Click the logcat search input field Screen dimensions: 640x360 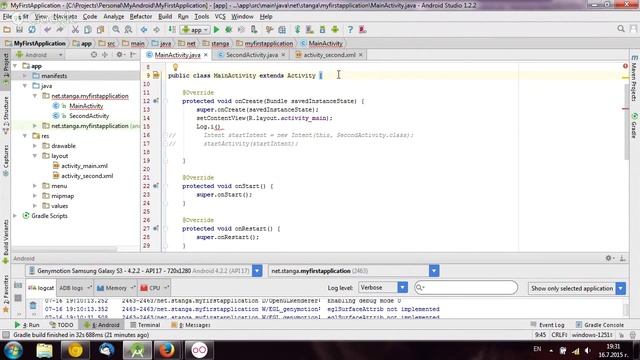click(x=466, y=288)
